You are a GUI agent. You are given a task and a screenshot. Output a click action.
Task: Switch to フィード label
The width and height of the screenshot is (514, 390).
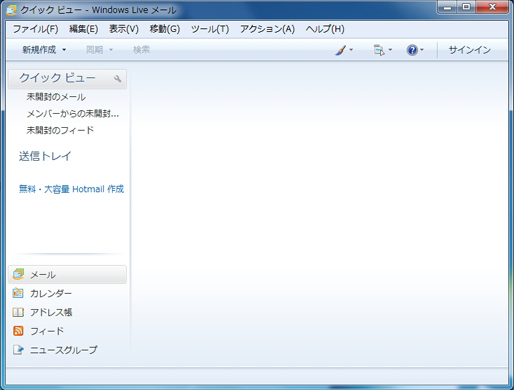[47, 331]
